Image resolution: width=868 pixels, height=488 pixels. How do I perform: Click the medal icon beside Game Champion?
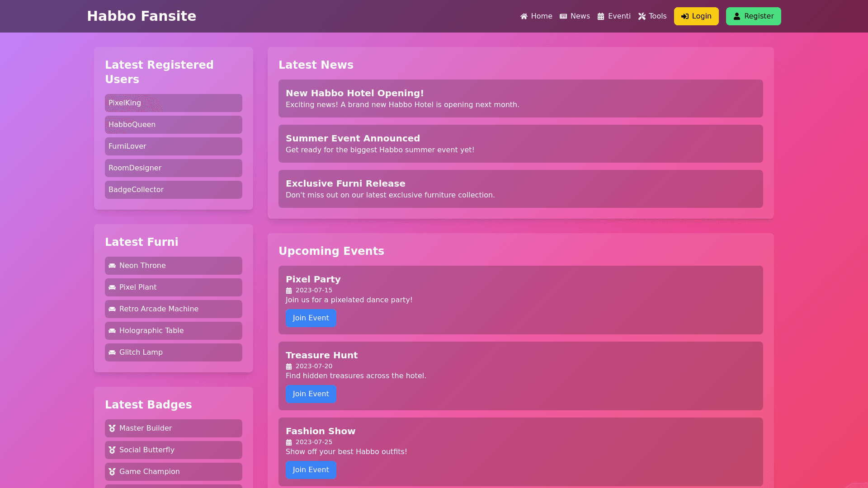click(112, 472)
